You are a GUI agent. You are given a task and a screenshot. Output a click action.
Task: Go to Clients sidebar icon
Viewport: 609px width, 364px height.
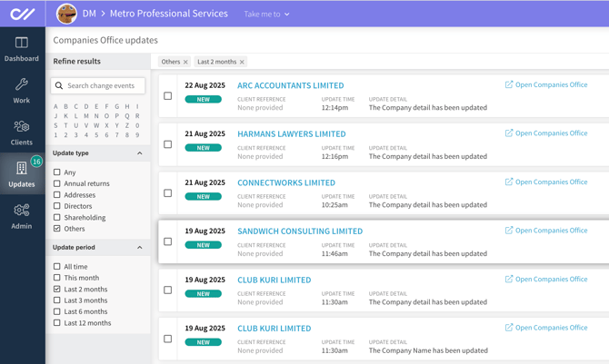[22, 126]
